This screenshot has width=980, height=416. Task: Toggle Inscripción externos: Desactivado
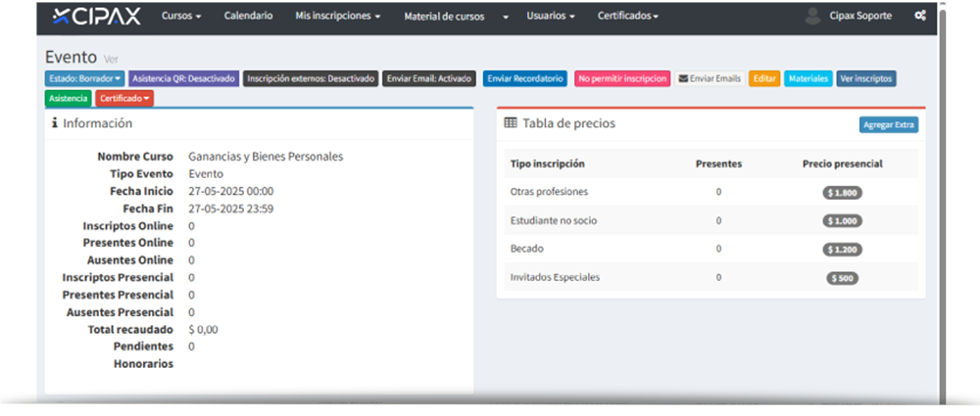tap(311, 78)
